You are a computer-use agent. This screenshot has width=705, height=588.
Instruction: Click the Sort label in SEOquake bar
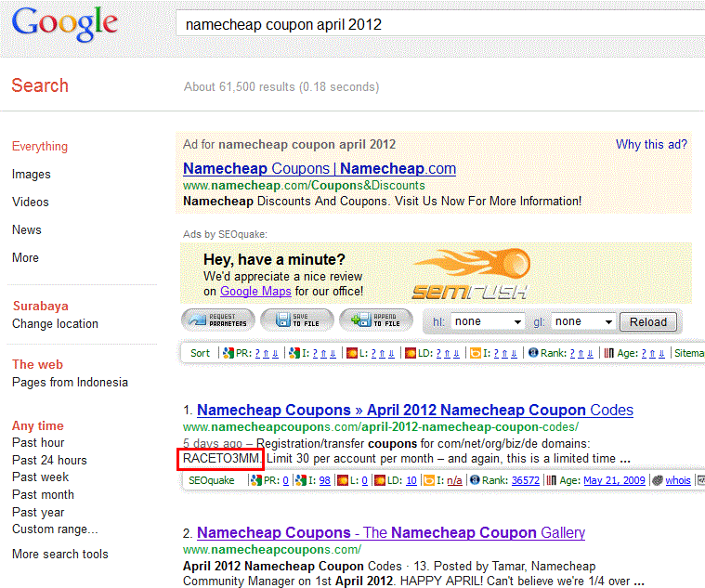(x=200, y=353)
